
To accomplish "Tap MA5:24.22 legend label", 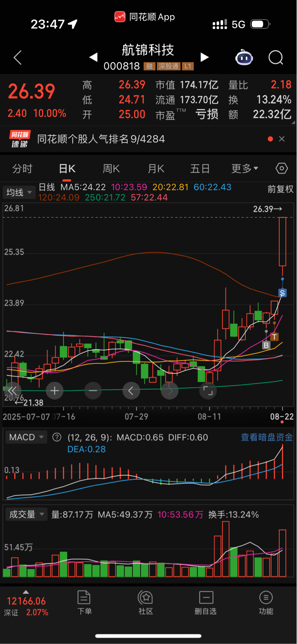I will 83,187.
